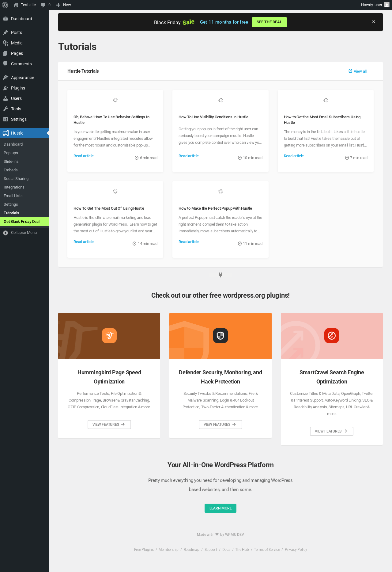Open Terms of Service footer link
The image size is (392, 572).
pos(267,550)
